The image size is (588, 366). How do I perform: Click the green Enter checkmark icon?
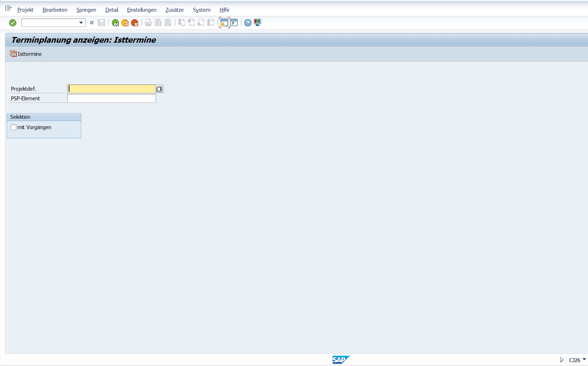point(13,23)
